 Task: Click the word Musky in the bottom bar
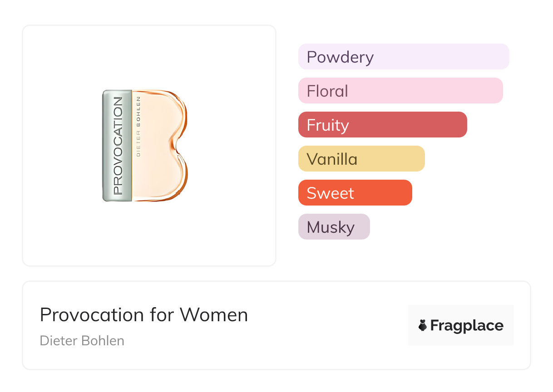[331, 227]
